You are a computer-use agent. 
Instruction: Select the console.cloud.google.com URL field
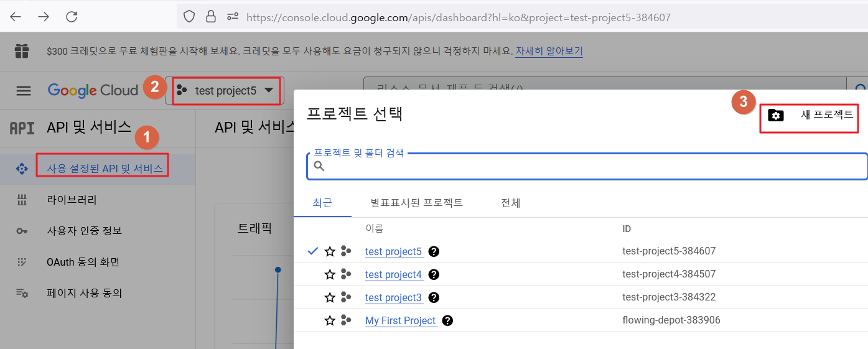pyautogui.click(x=459, y=17)
